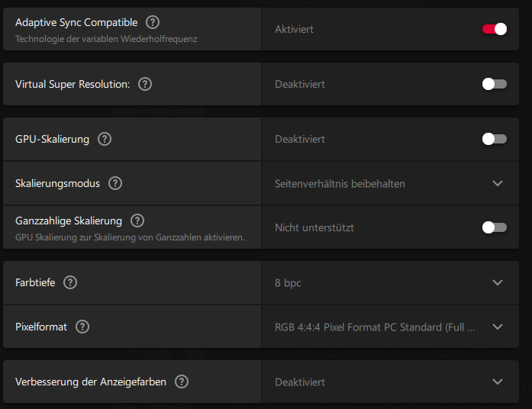Open the Farbtiefe help icon
Screen dimensions: 532x409
coord(70,282)
